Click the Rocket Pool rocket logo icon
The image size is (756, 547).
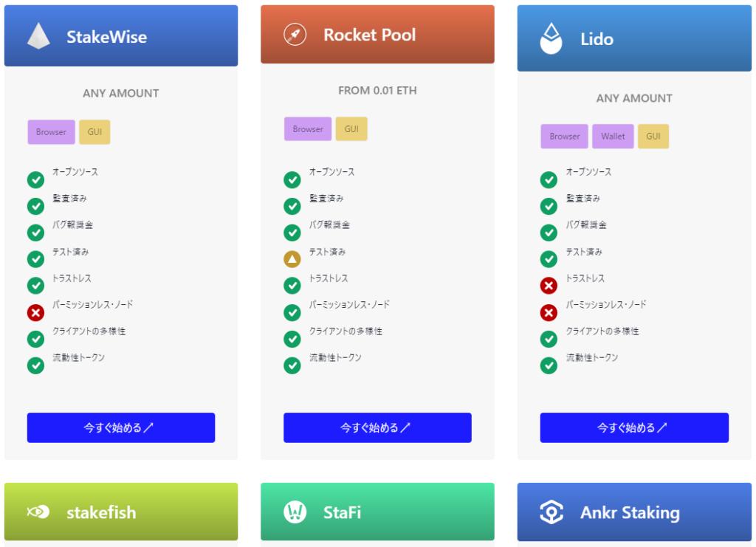(295, 35)
